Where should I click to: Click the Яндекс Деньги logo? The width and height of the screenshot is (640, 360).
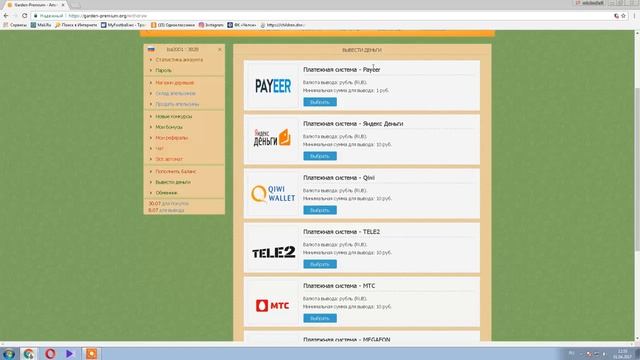272,138
